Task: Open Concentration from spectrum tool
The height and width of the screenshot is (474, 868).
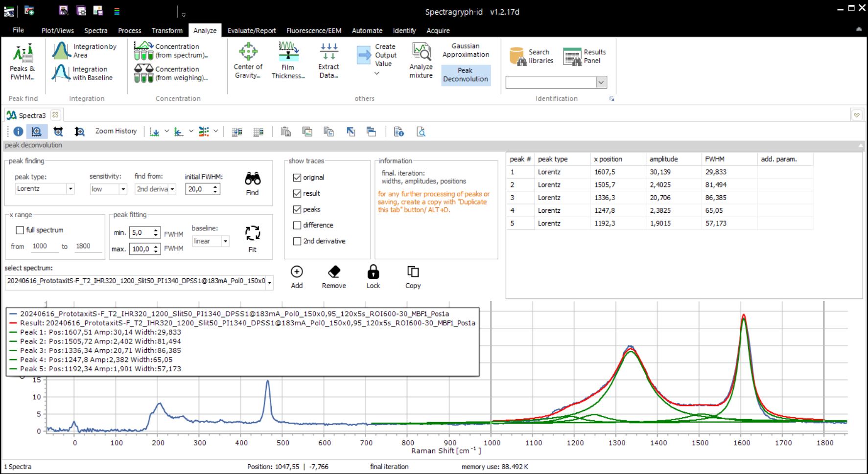Action: pos(171,50)
